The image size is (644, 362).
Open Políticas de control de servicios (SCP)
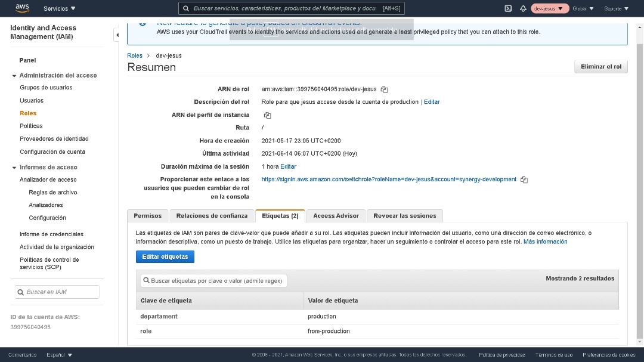tap(49, 264)
